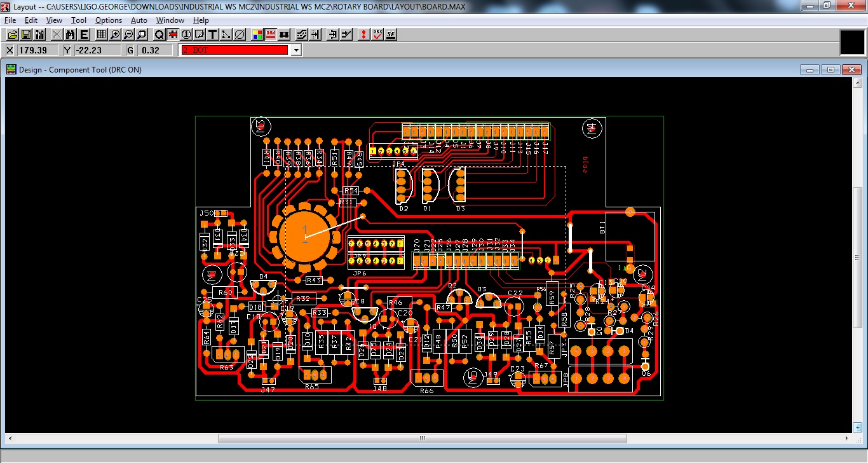Open the active layer dropdown showing BOT

296,50
